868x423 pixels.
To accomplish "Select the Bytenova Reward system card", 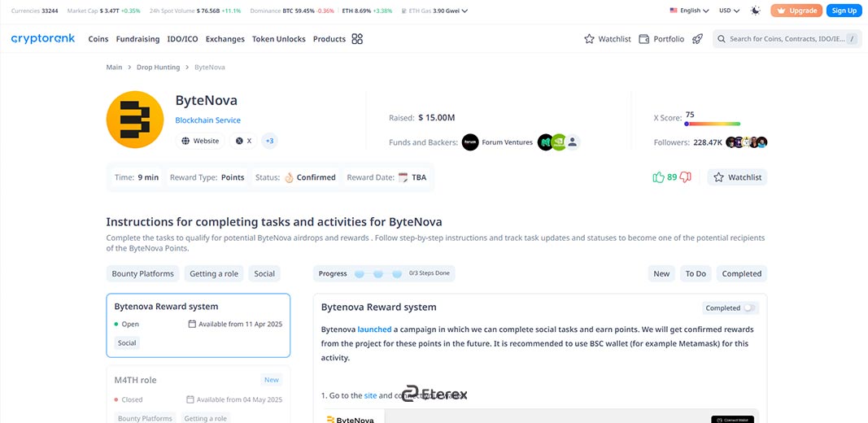I will (x=198, y=325).
